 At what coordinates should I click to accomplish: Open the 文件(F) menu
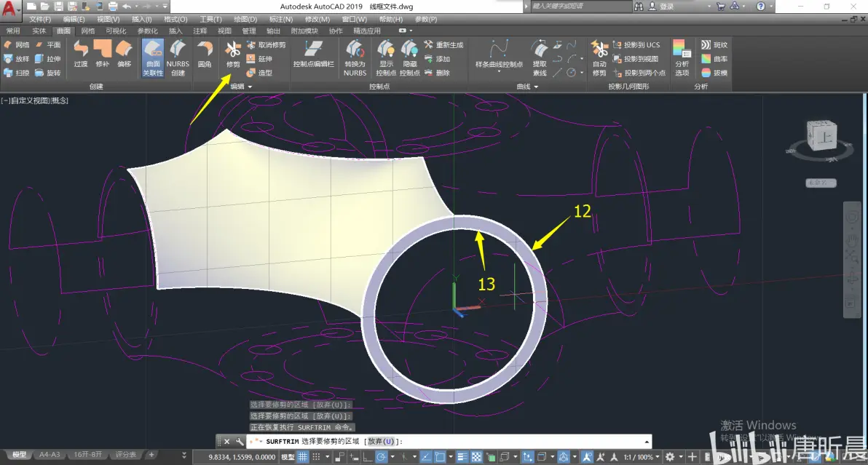tap(40, 19)
